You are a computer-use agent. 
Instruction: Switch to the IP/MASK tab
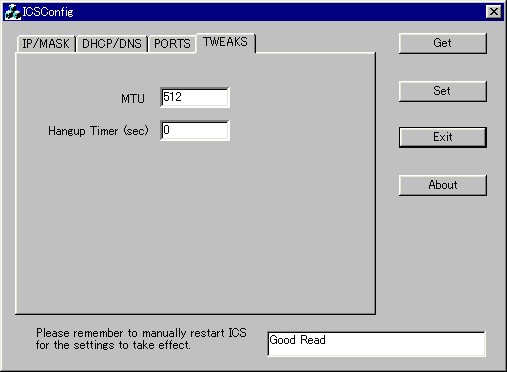click(46, 44)
